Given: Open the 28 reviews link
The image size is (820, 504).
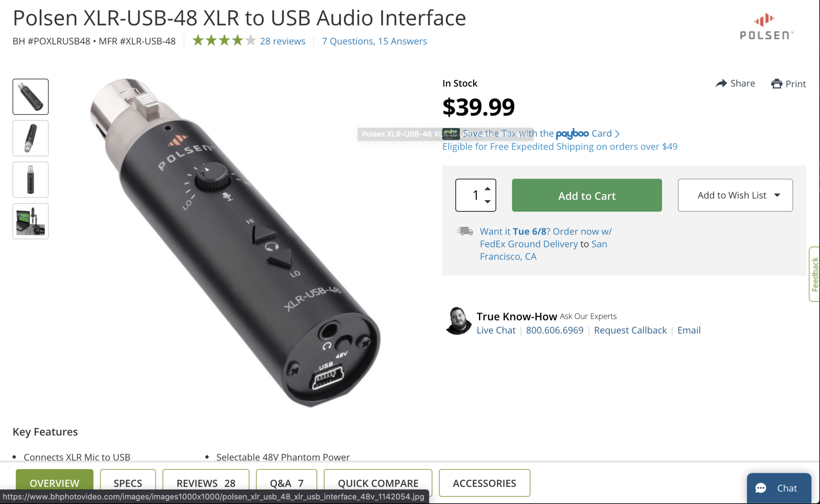Looking at the screenshot, I should 282,41.
